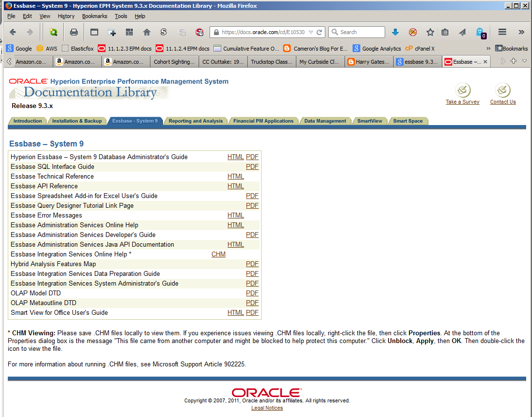This screenshot has height=417, width=532.
Task: Open Essbase Technical Reference HTML link
Action: click(x=235, y=176)
